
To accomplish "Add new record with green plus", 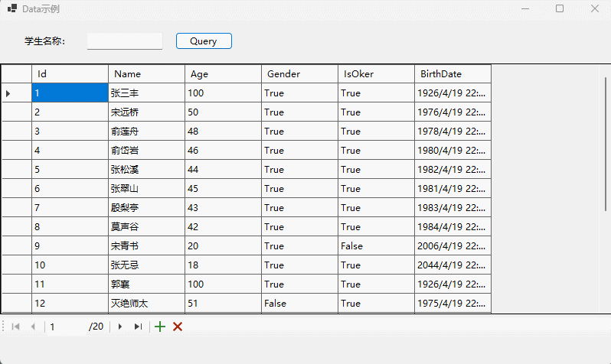I will [160, 327].
